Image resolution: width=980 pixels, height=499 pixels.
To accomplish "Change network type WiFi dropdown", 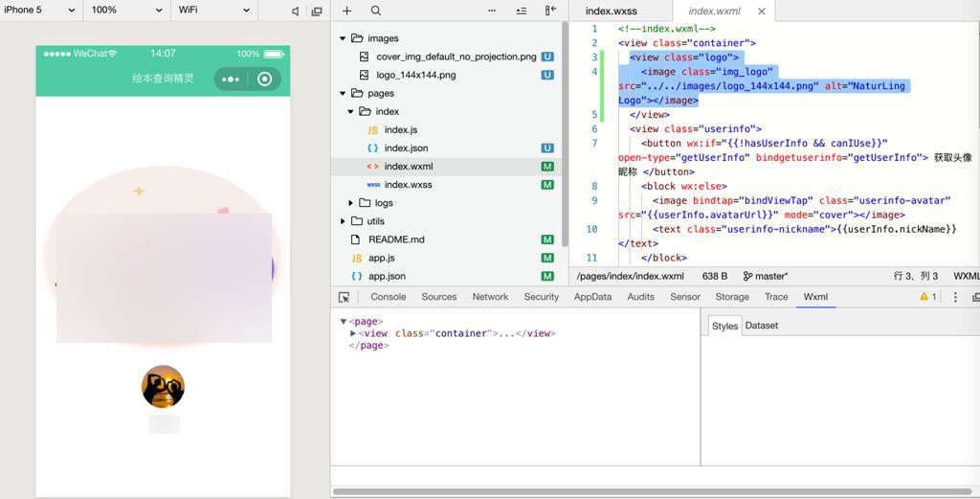I will tap(213, 10).
